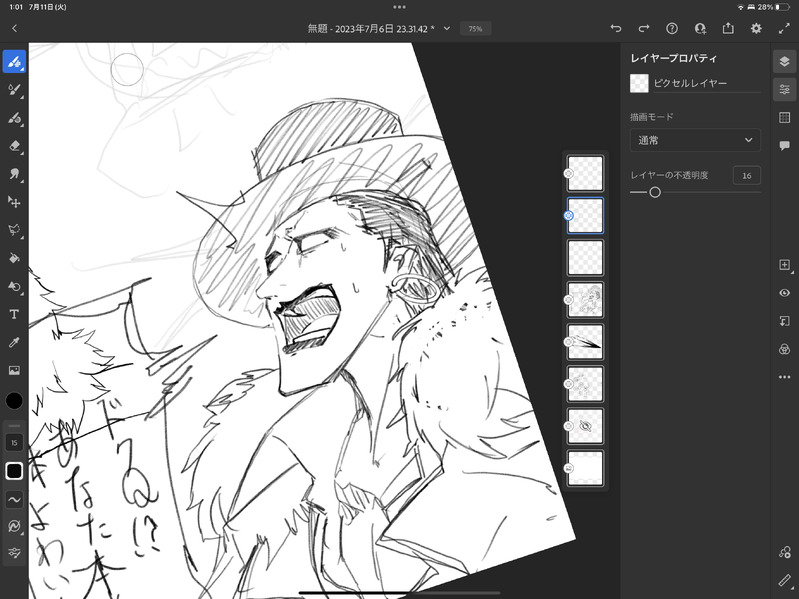Open more layer actions ellipsis
Viewport: 799px width, 599px height.
click(x=785, y=377)
